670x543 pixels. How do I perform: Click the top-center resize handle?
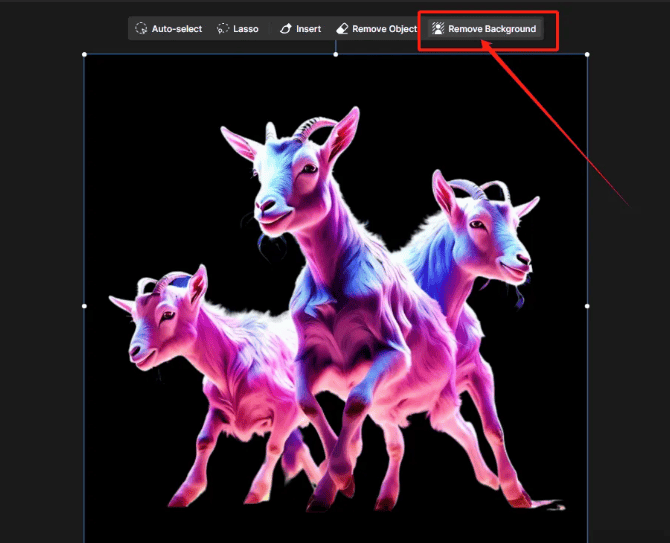click(x=335, y=54)
